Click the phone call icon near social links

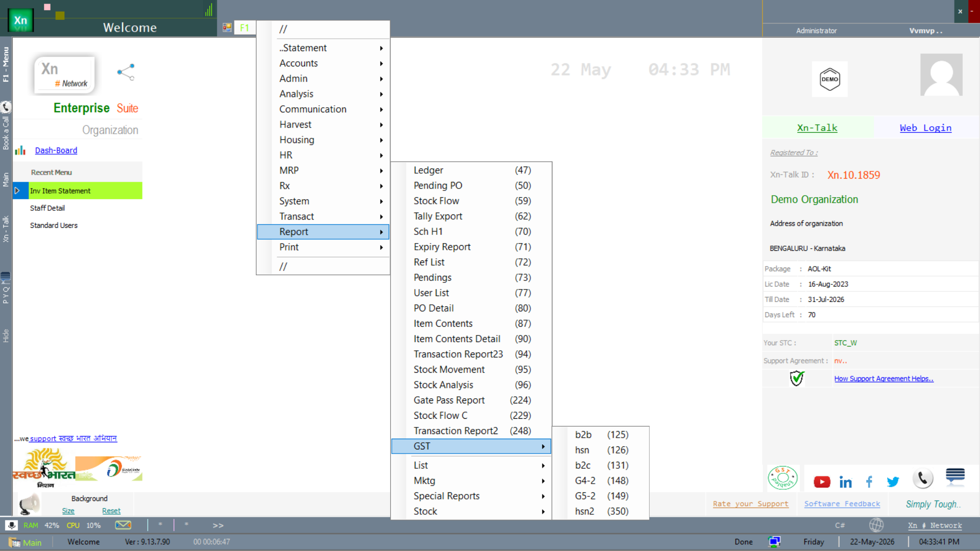(x=923, y=478)
